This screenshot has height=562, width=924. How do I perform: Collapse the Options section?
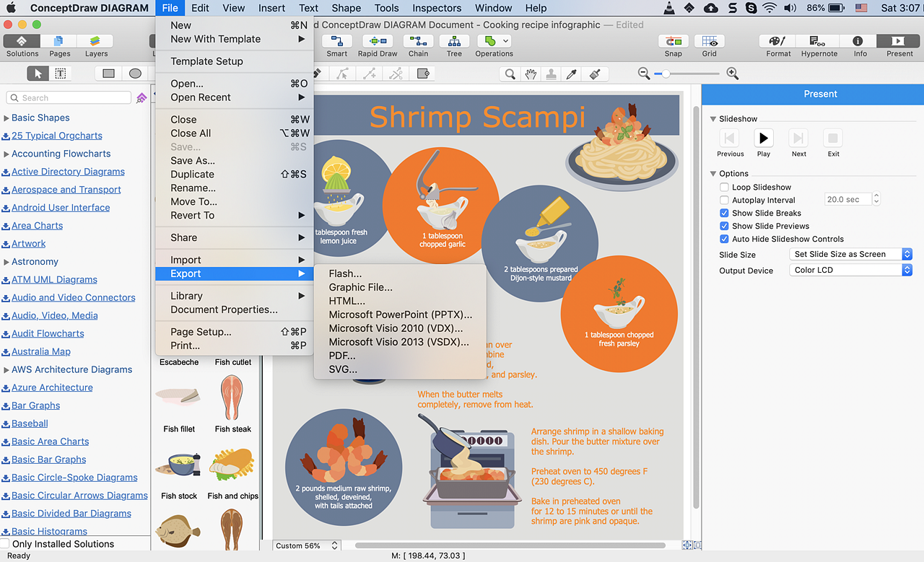pyautogui.click(x=713, y=174)
